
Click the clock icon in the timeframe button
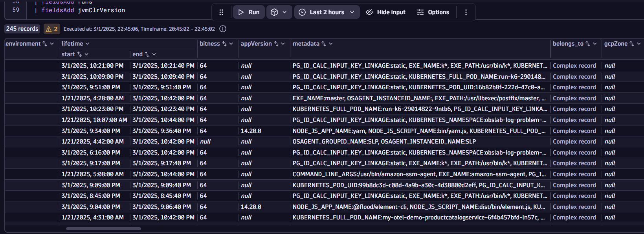pos(302,12)
